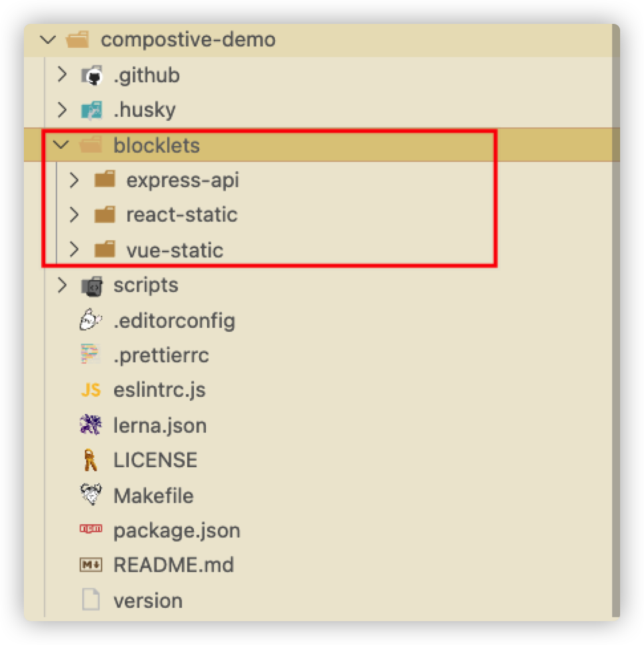Viewport: 644px width, 645px height.
Task: Click the scripts folder icon
Action: (x=91, y=286)
